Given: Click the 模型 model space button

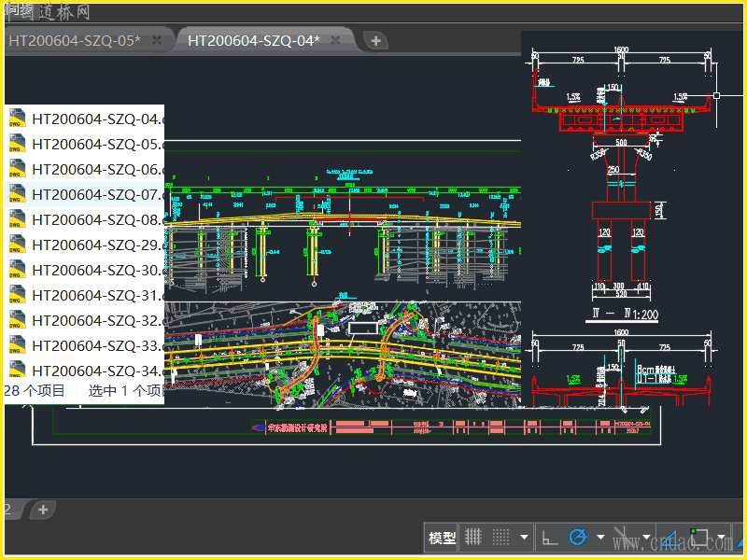Looking at the screenshot, I should 442,538.
